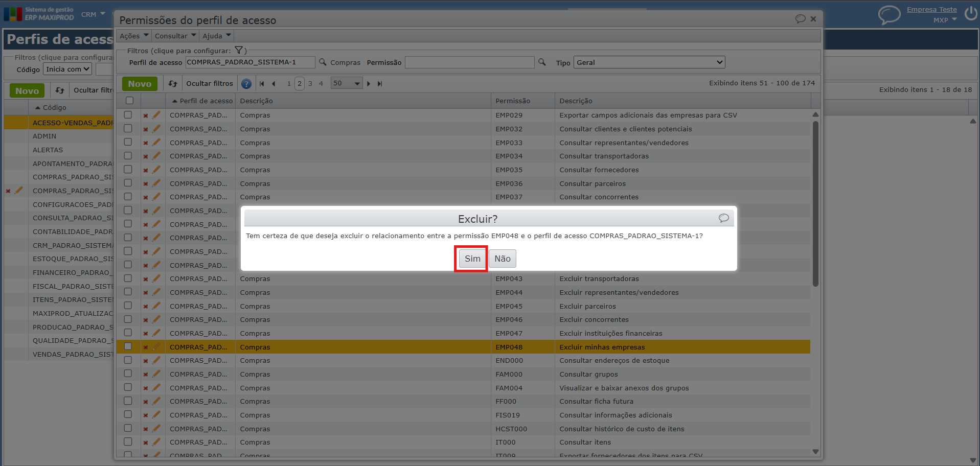This screenshot has width=980, height=466.
Task: Check the EMP044 row checkbox
Action: (128, 292)
